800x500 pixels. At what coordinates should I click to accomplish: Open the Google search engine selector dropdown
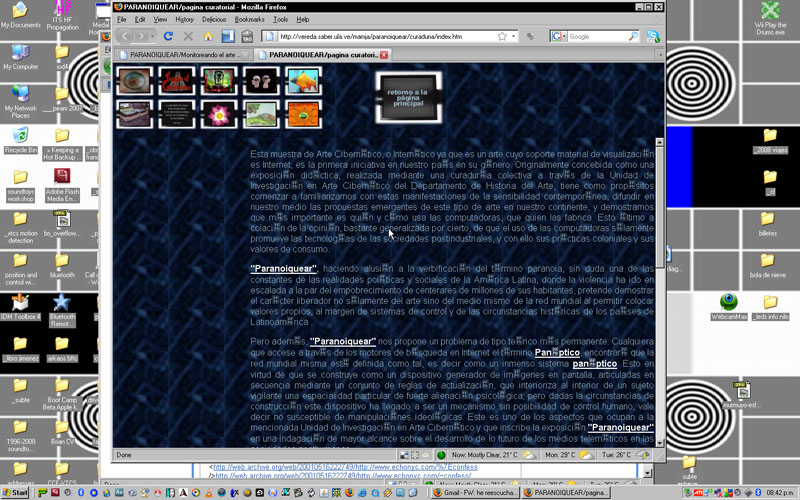[559, 36]
